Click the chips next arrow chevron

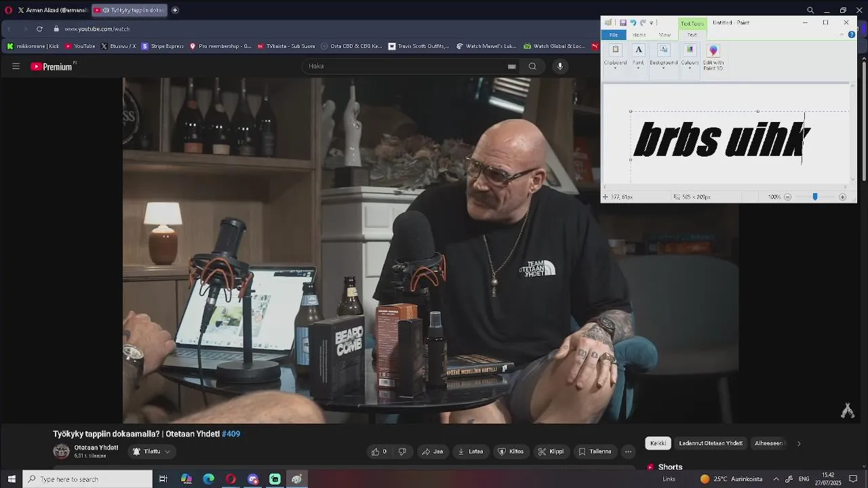click(x=799, y=443)
